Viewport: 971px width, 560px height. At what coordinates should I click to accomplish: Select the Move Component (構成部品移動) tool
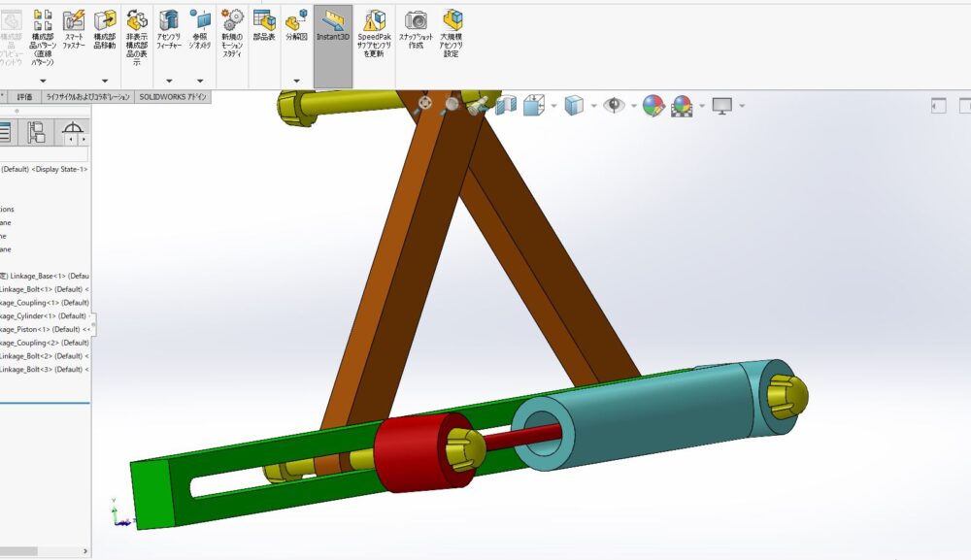pos(105,30)
